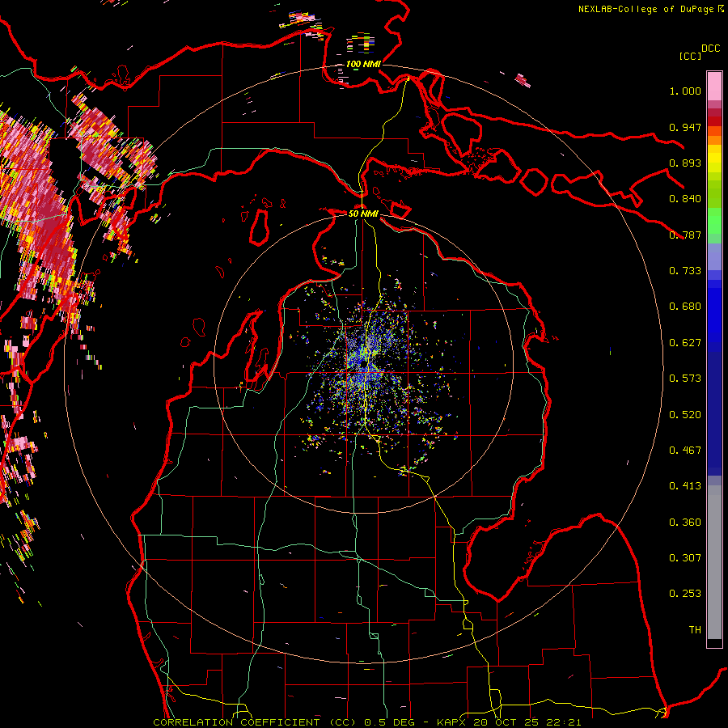Click the 0.947 scale value
This screenshot has height=728, width=728.
pos(685,127)
